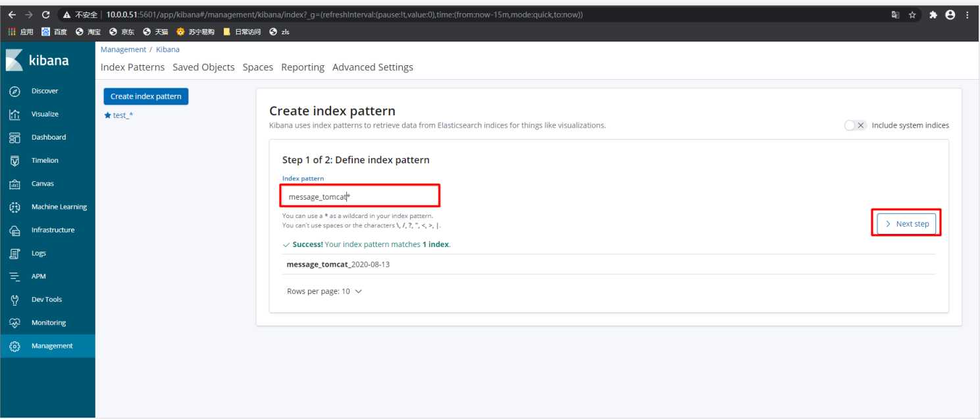Open the apps bookmark grid icon
This screenshot has width=980, height=419.
pyautogui.click(x=12, y=32)
